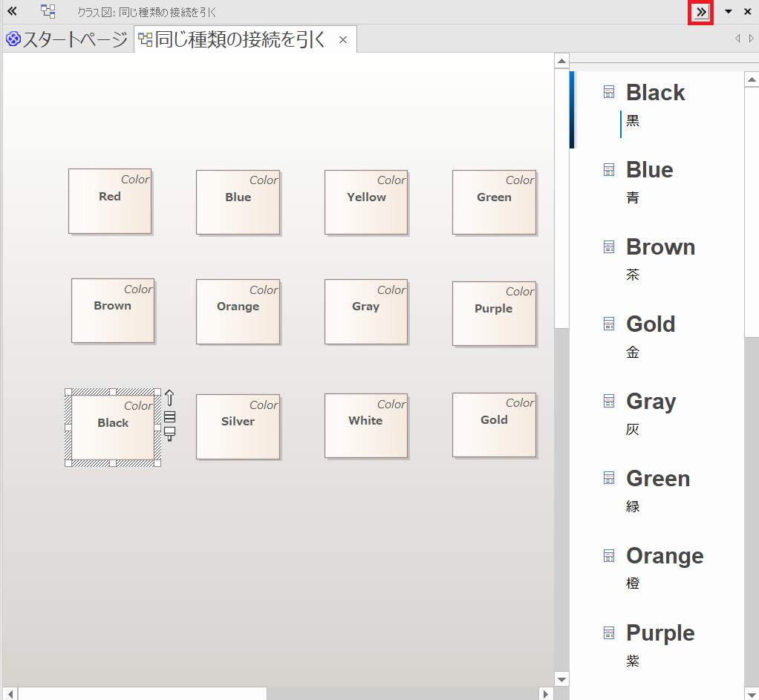Click the double-chevron left button in header
The image size is (759, 700).
(x=12, y=12)
